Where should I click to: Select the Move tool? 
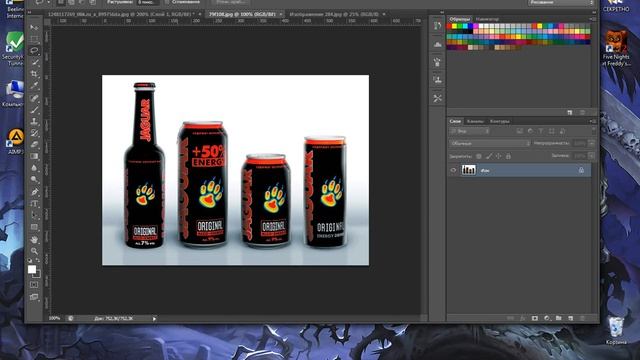pos(35,28)
